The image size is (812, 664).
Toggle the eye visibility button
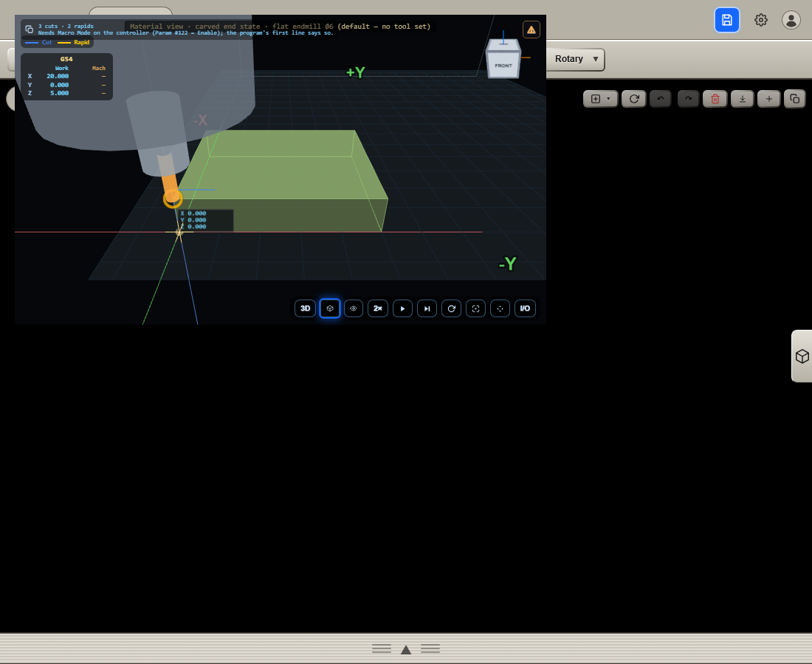pos(354,308)
